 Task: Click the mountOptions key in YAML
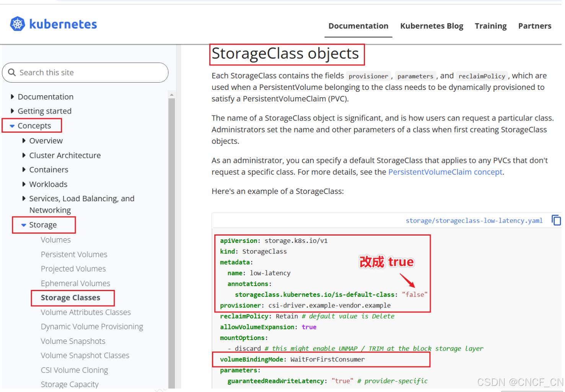tap(242, 338)
